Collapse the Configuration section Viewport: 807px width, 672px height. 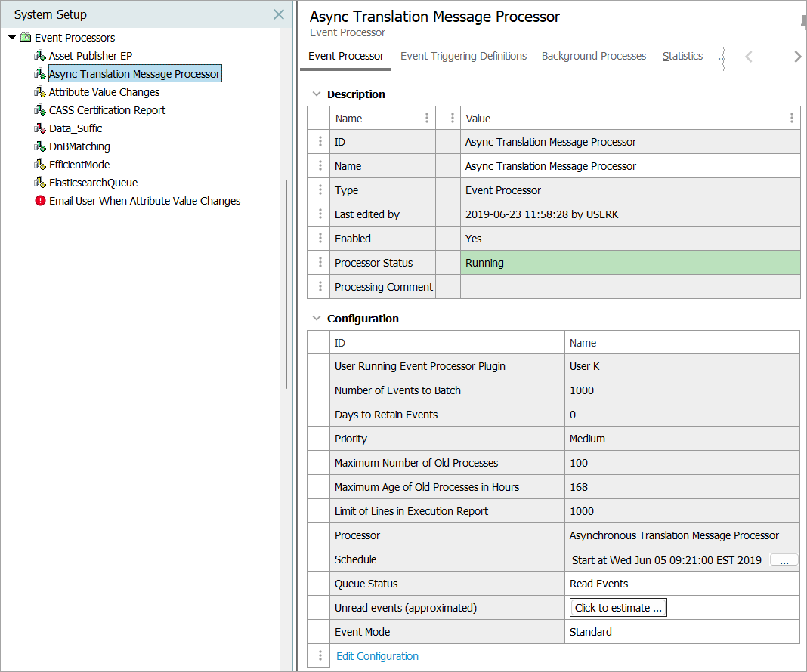317,319
